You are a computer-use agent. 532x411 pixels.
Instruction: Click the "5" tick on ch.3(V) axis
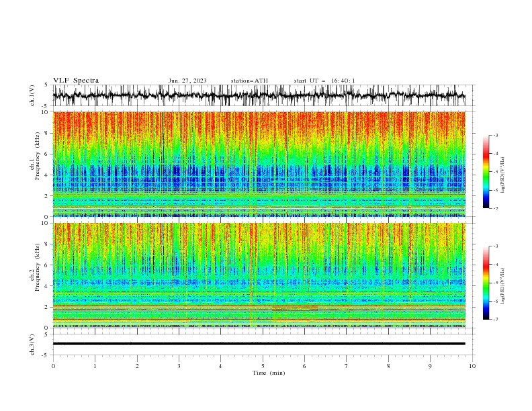46,334
